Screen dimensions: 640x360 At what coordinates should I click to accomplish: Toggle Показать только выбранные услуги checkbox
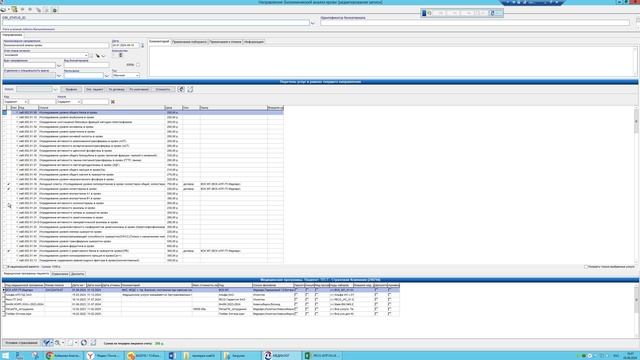click(x=586, y=267)
